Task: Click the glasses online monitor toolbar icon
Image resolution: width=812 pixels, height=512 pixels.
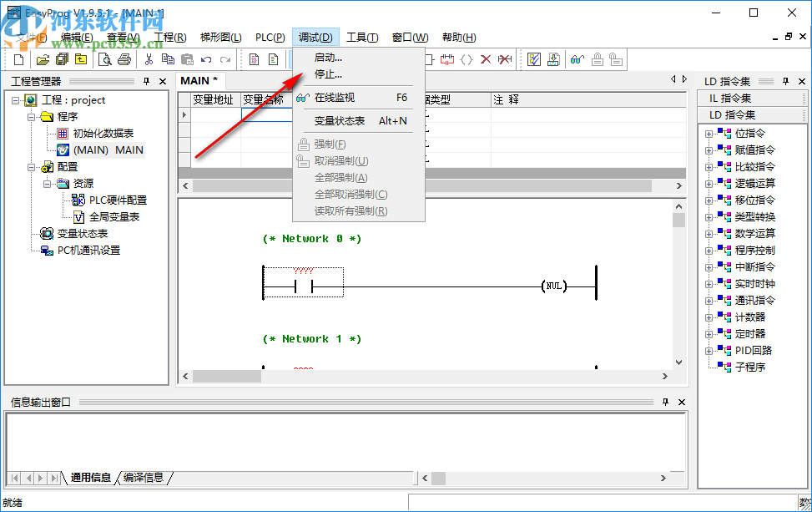Action: tap(577, 59)
